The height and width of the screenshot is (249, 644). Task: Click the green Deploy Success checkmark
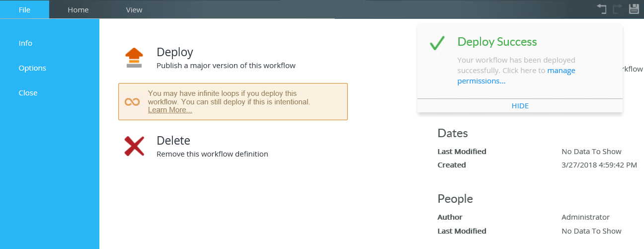pyautogui.click(x=437, y=43)
